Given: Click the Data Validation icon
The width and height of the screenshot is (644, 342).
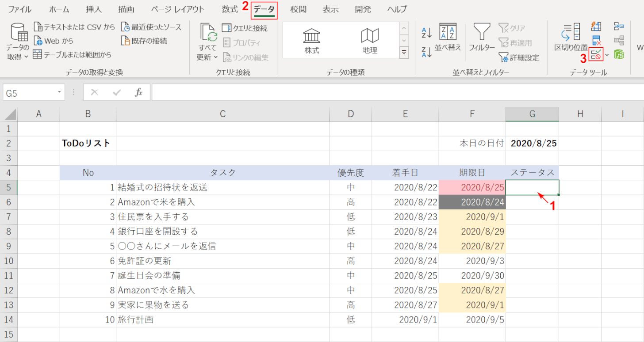Looking at the screenshot, I should (596, 54).
